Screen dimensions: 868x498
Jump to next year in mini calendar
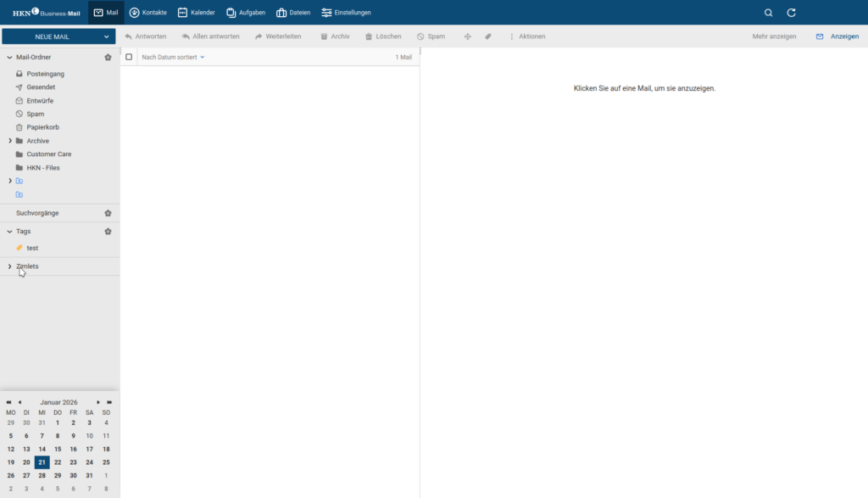pyautogui.click(x=109, y=402)
